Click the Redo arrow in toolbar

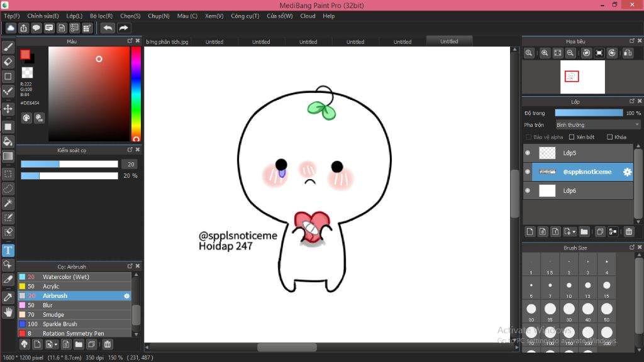coord(123,28)
